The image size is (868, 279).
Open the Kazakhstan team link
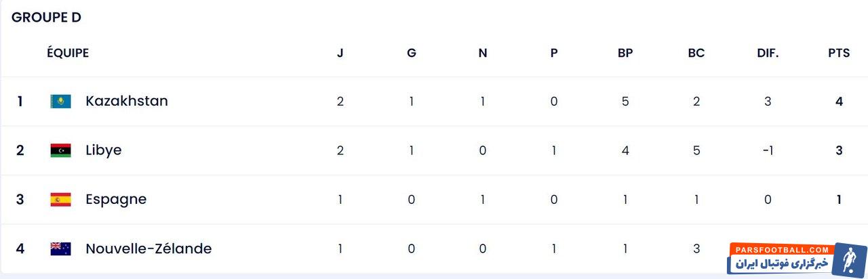(126, 101)
